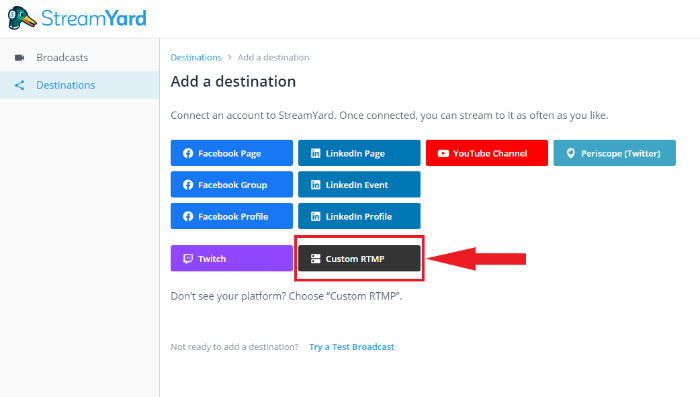700x397 pixels.
Task: Click the Broadcasts camera icon in sidebar
Action: point(19,58)
